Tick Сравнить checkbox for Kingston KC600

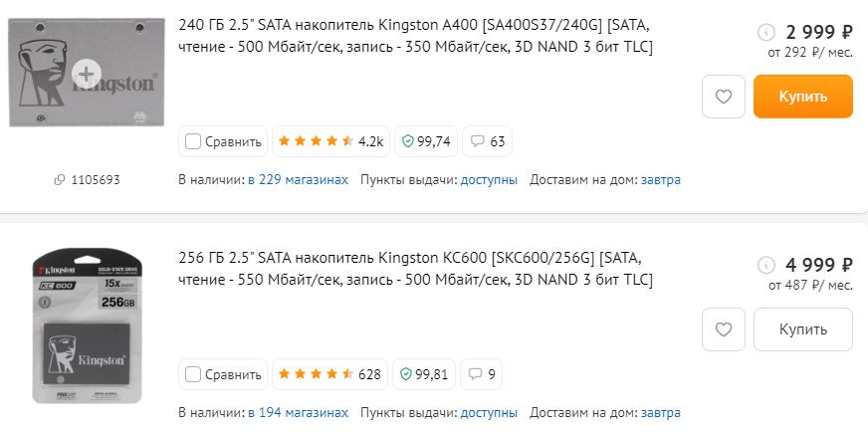[193, 374]
